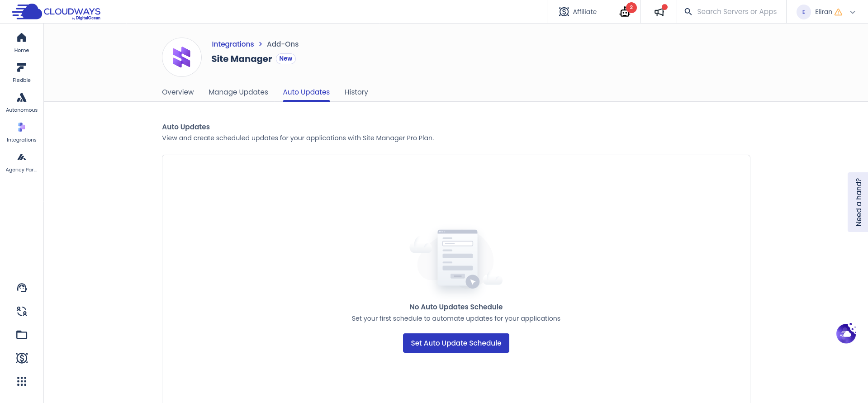
Task: Click the Eliran user avatar
Action: click(x=804, y=12)
